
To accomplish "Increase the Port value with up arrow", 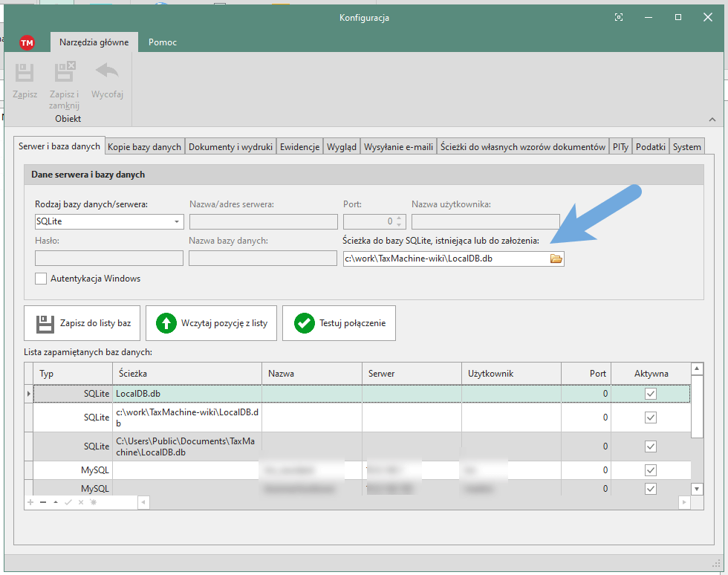I will click(399, 218).
